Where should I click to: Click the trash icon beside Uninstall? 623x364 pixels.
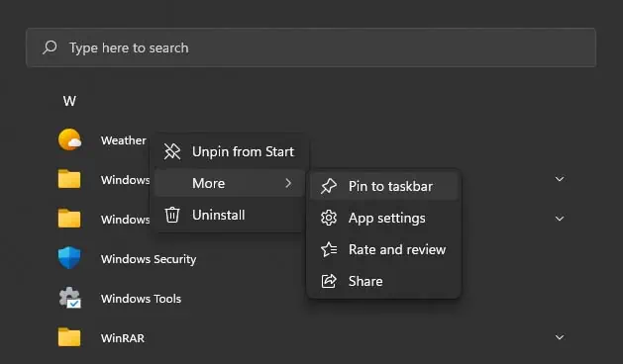pos(172,215)
